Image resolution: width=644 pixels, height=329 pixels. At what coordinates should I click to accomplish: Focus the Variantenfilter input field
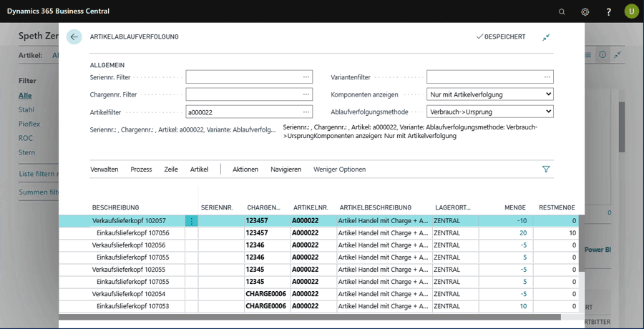[x=490, y=77]
